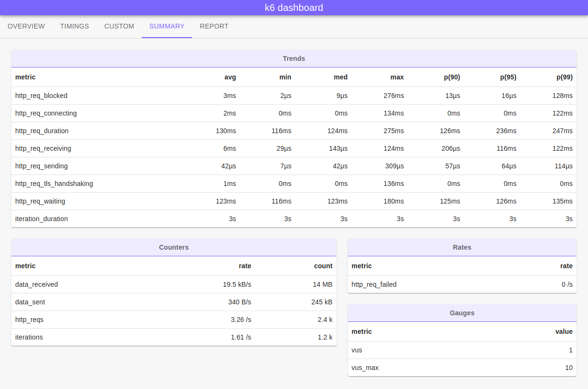Click http_req_duration p(99) value 247ms
The height and width of the screenshot is (389, 588).
[x=562, y=131]
